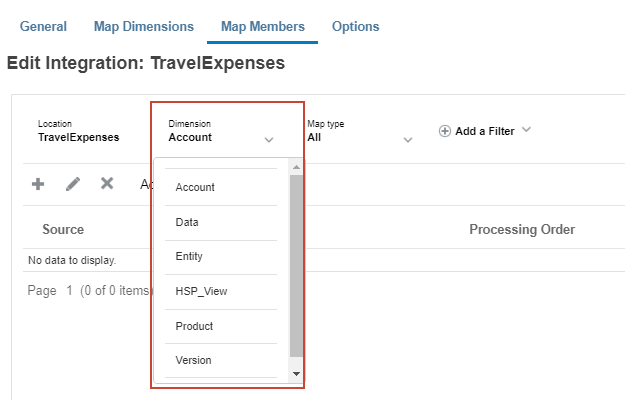Select Data in the dimension list
Viewport: 625px width, 400px height.
[x=187, y=222]
